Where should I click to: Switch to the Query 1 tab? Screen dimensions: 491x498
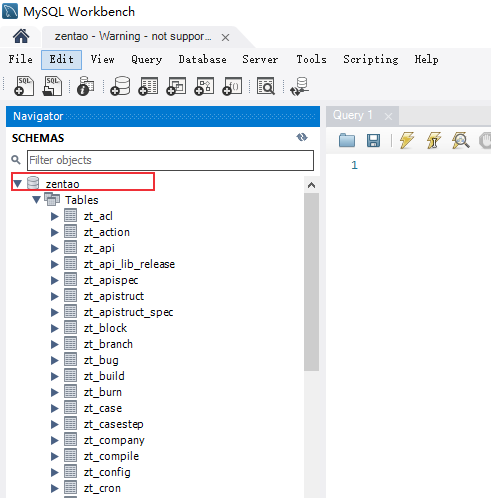point(353,115)
